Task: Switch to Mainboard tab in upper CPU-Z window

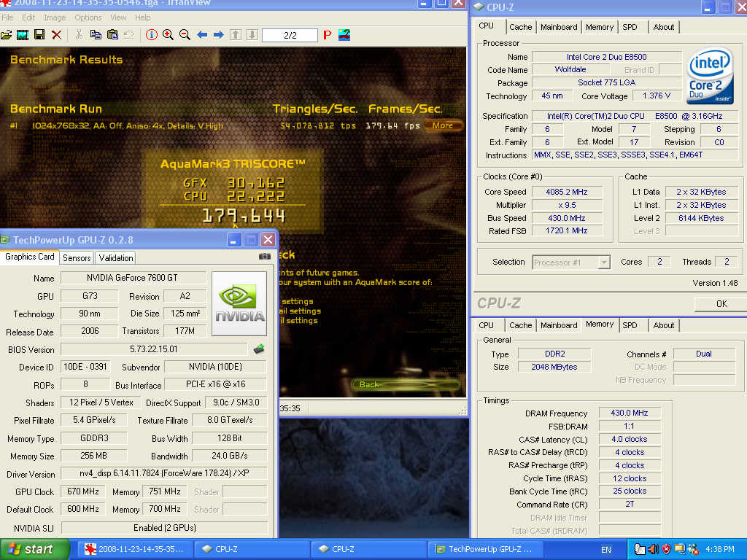Action: coord(559,27)
